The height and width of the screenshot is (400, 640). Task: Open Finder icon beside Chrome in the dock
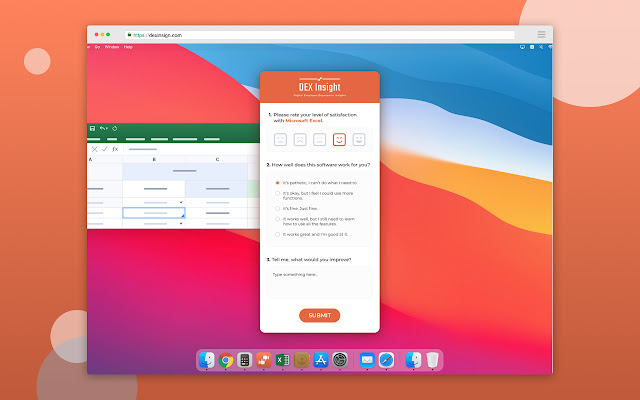click(207, 360)
